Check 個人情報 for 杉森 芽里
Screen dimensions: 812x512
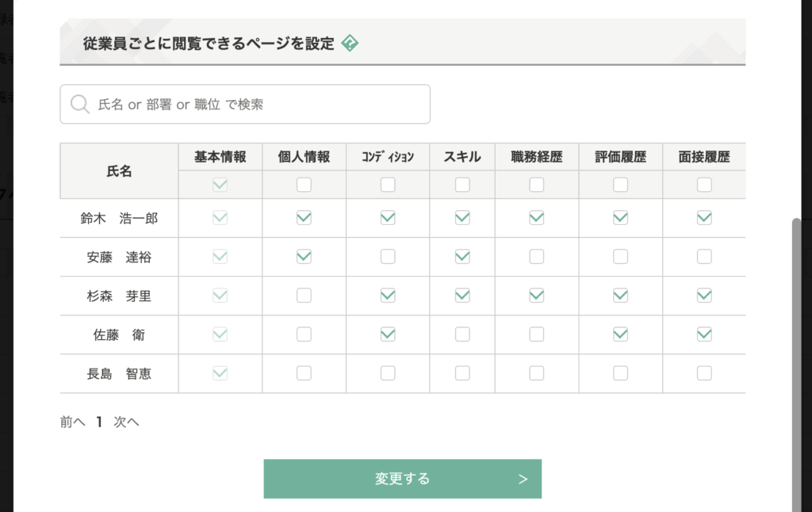tap(304, 296)
